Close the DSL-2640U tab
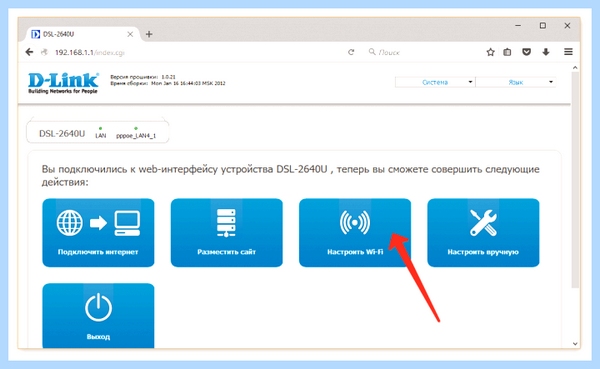600x369 pixels. tap(130, 34)
